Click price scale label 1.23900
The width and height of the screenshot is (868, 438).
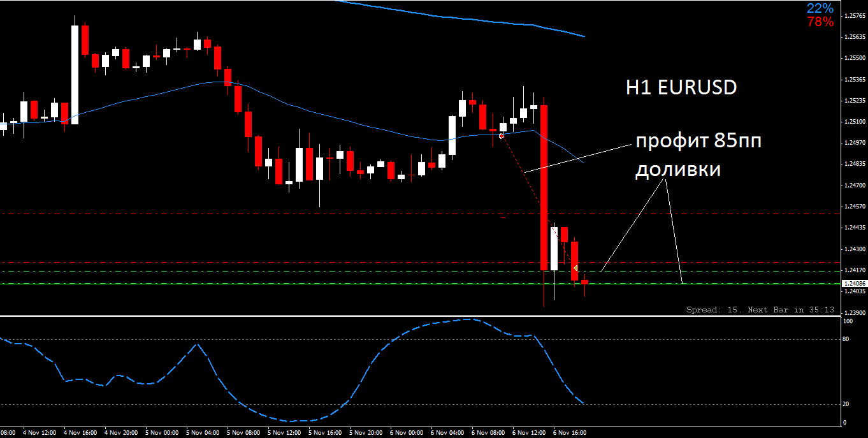click(x=854, y=312)
